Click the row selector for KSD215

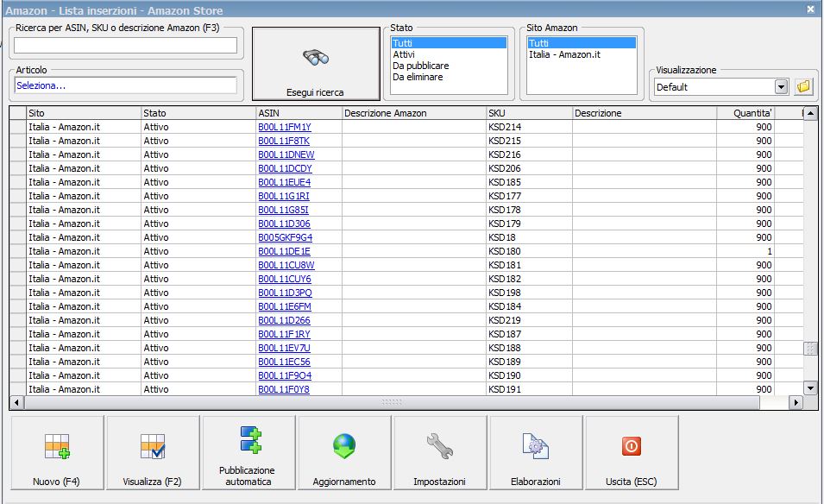pyautogui.click(x=18, y=141)
